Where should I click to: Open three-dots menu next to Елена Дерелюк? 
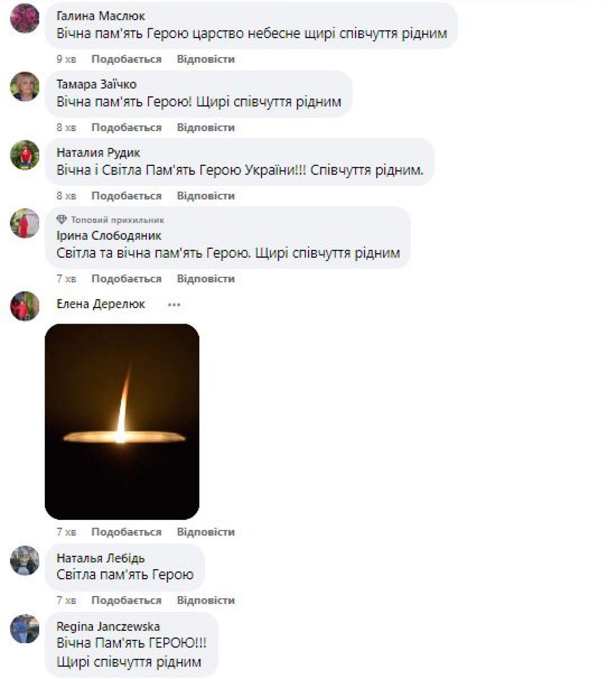pos(174,305)
